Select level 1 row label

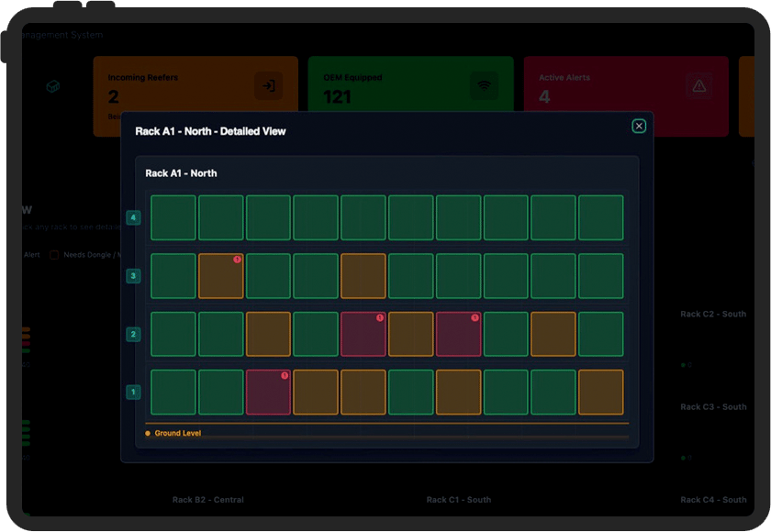pos(134,393)
